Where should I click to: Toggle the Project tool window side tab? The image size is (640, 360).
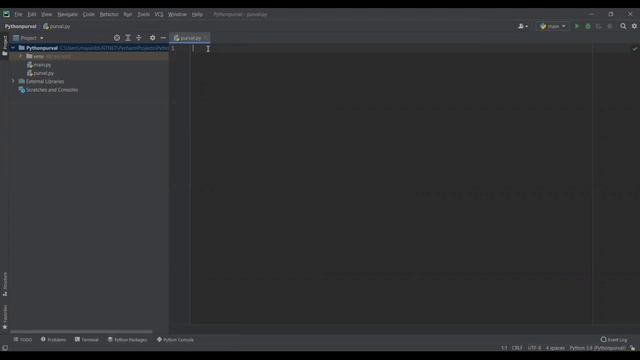point(4,45)
